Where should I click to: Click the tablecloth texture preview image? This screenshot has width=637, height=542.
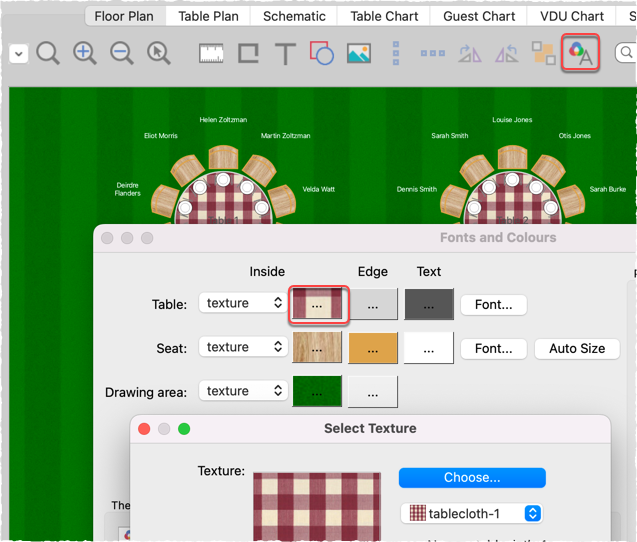(x=317, y=505)
